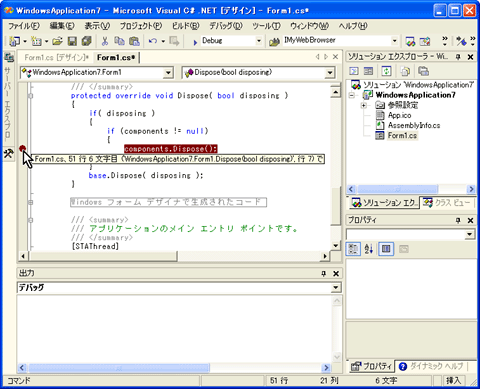Viewport: 480px width, 389px height.
Task: Open the ファイル(F) menu
Action: (x=24, y=26)
